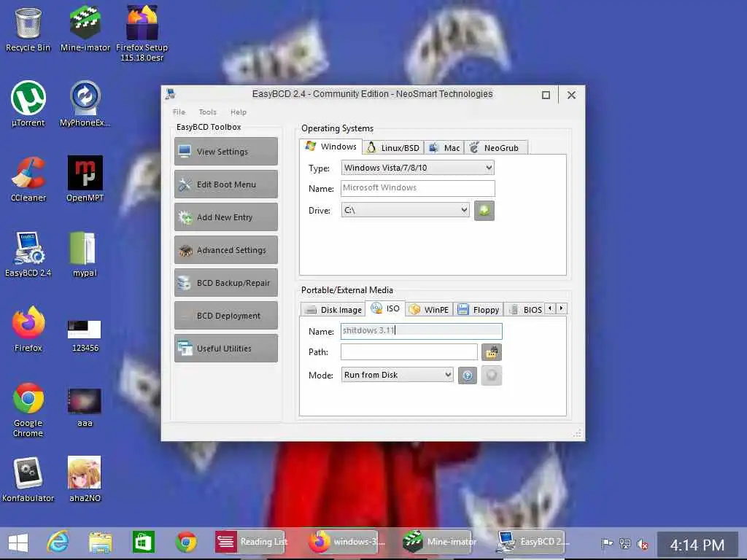Open the Drive dropdown showing C:\

click(406, 210)
